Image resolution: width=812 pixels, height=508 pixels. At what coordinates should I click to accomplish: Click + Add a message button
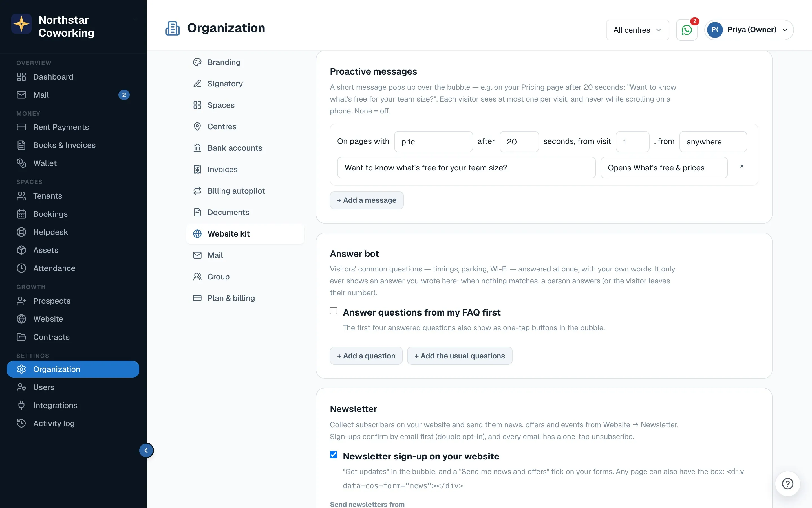[x=367, y=200]
